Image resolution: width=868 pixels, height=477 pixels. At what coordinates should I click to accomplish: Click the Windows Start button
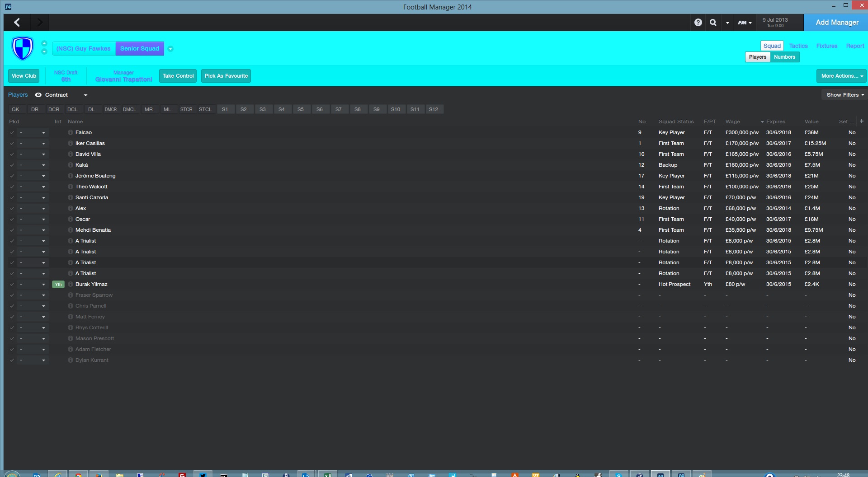12,474
